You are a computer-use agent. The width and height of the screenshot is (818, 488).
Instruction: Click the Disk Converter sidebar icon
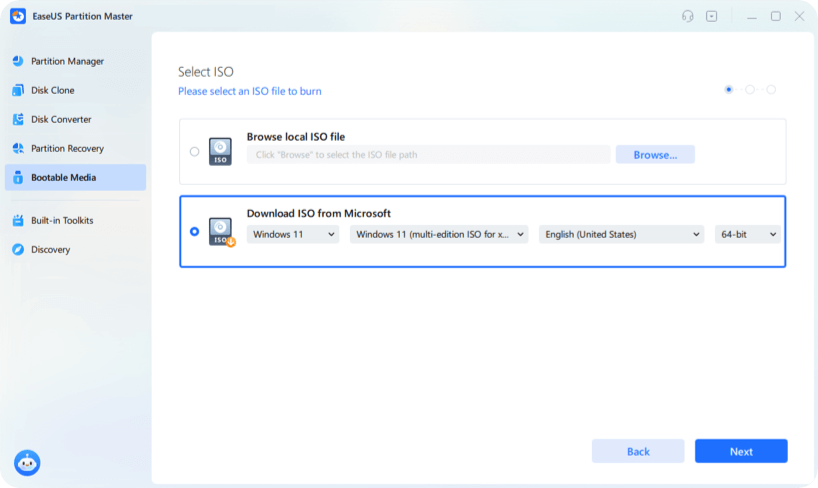point(18,120)
